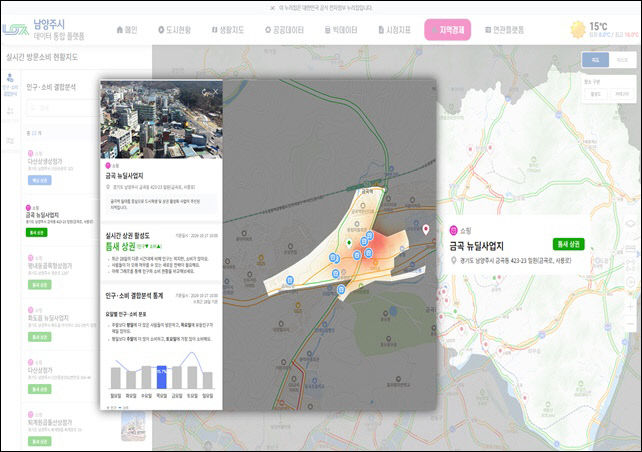642x452 pixels.
Task: Zoom in the map with plus button
Action: click(x=631, y=307)
